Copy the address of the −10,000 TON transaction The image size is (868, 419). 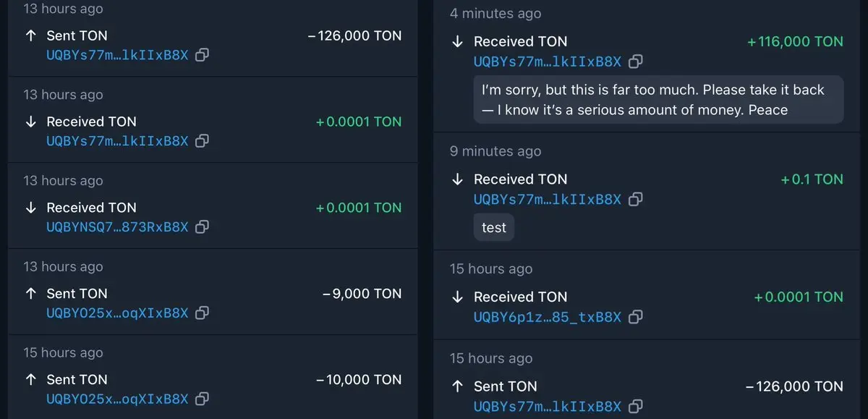click(203, 399)
